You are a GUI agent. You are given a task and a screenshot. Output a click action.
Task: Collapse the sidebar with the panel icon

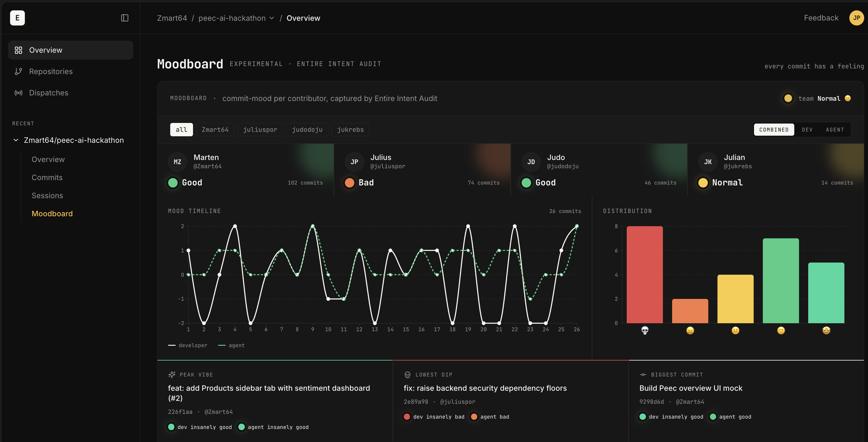click(125, 18)
